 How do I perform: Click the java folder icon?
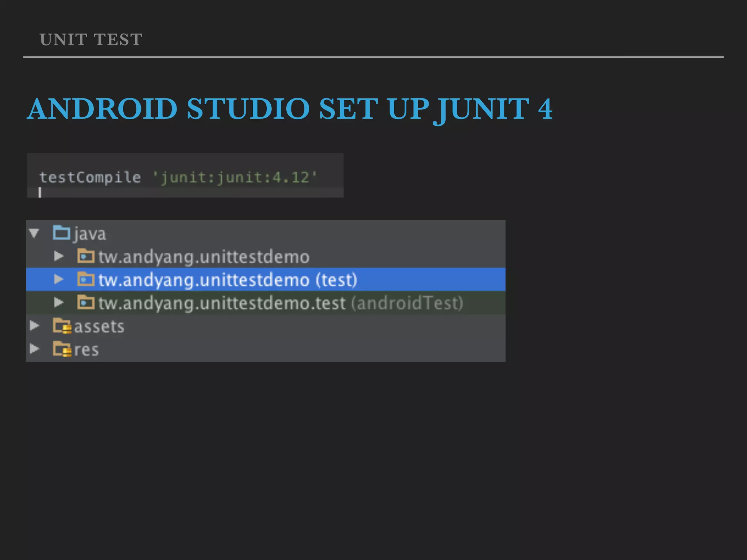pos(61,233)
